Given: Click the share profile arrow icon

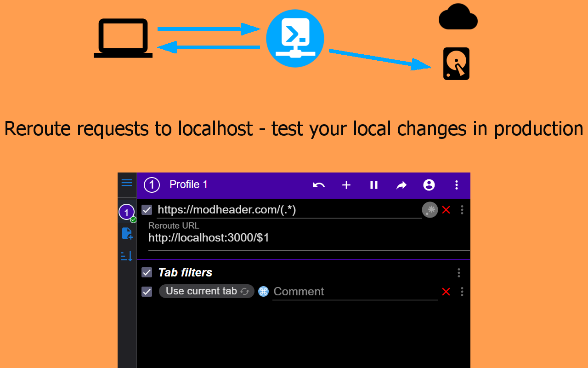Looking at the screenshot, I should pos(401,185).
